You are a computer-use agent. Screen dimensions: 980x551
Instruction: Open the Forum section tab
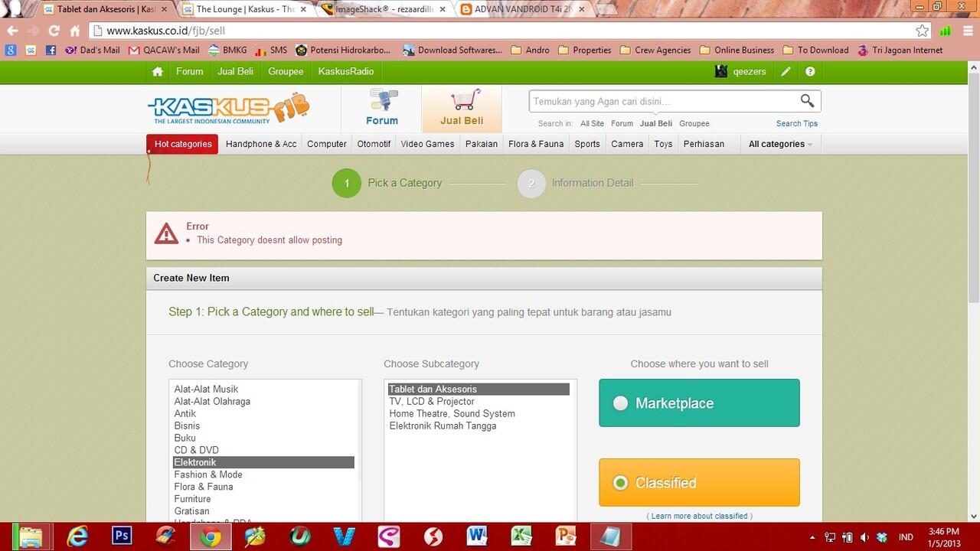tap(381, 109)
